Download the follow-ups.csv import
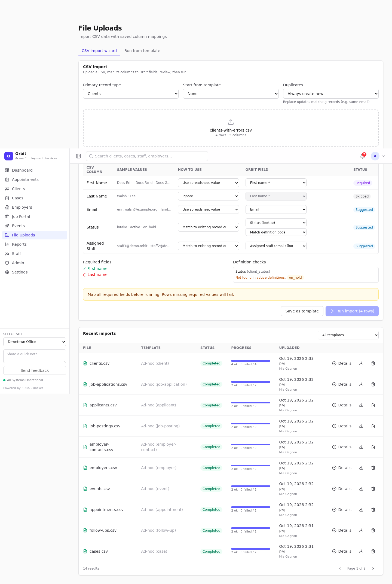392x584 pixels. (361, 530)
